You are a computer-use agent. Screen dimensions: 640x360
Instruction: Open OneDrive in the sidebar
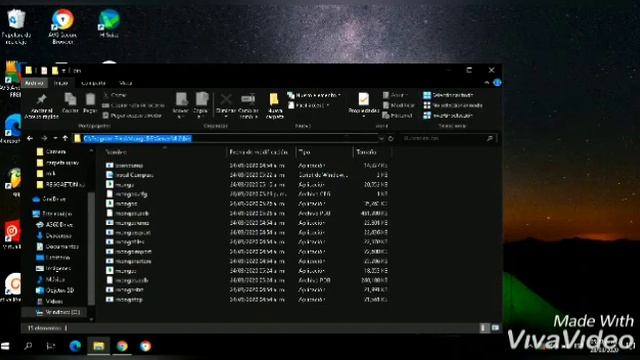pos(54,199)
